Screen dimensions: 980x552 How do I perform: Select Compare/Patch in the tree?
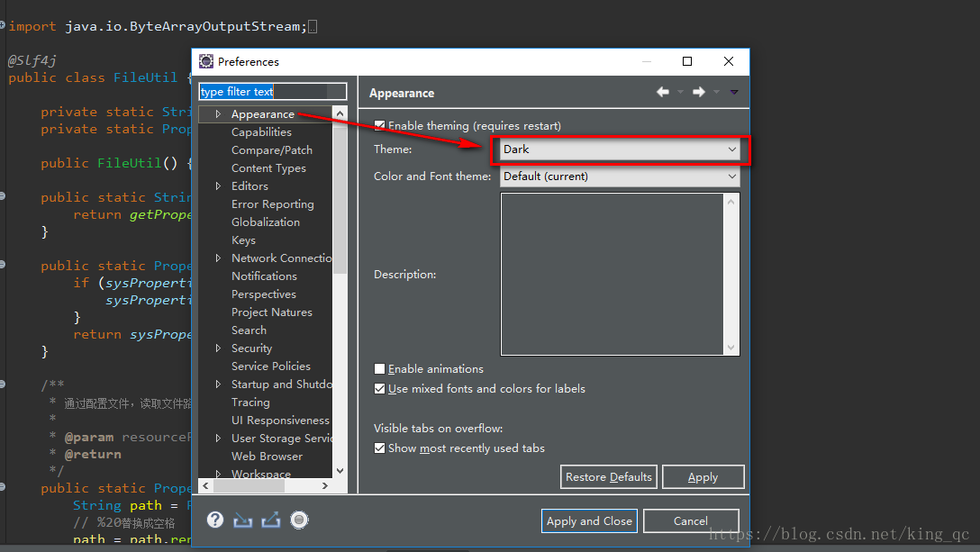pyautogui.click(x=272, y=150)
